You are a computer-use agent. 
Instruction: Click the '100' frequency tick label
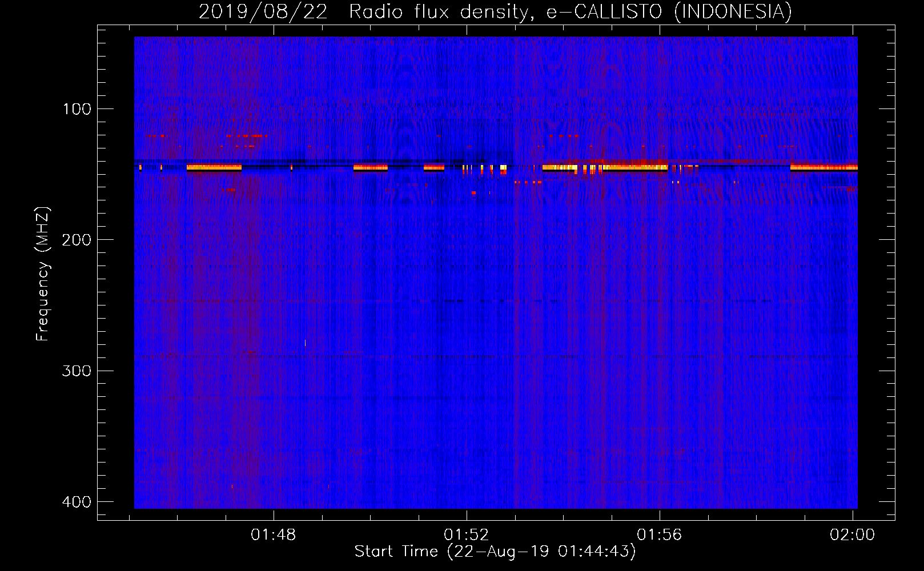point(77,109)
